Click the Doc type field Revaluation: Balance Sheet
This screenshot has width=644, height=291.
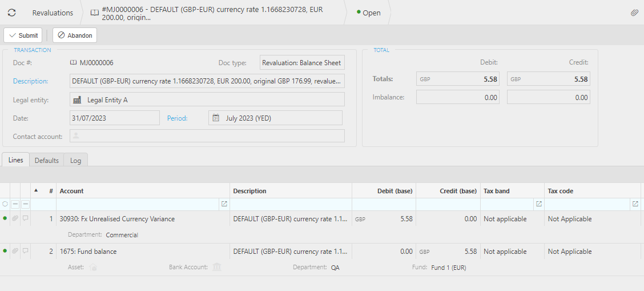pos(302,63)
